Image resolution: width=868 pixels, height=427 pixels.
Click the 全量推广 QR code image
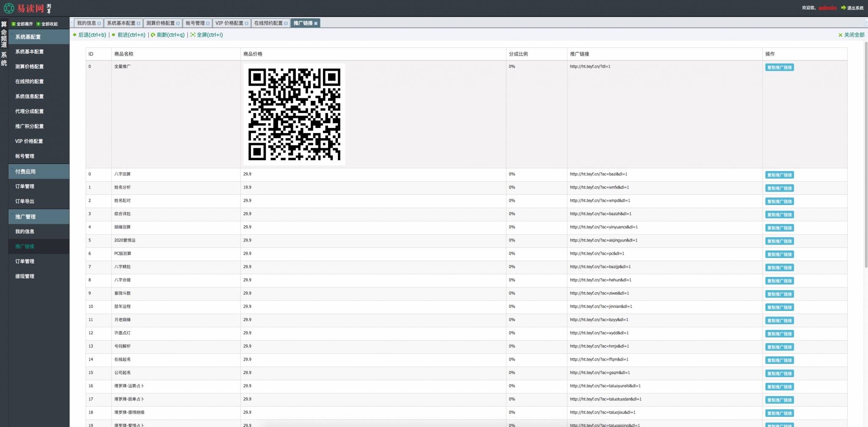(x=294, y=114)
